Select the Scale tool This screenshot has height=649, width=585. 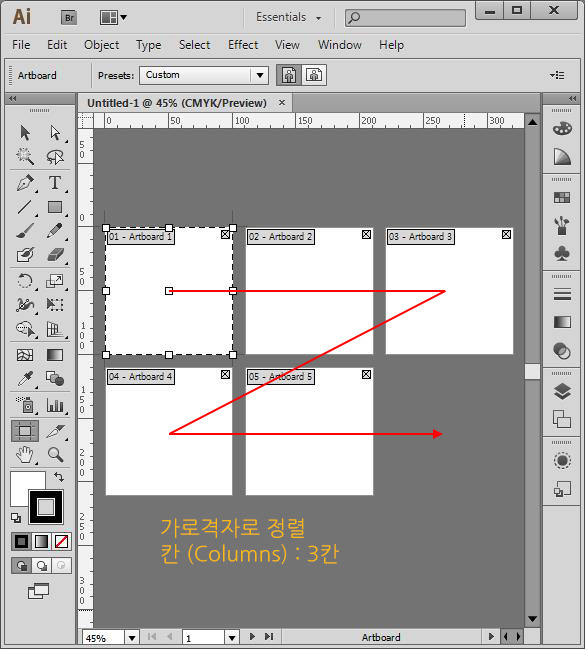click(x=55, y=281)
